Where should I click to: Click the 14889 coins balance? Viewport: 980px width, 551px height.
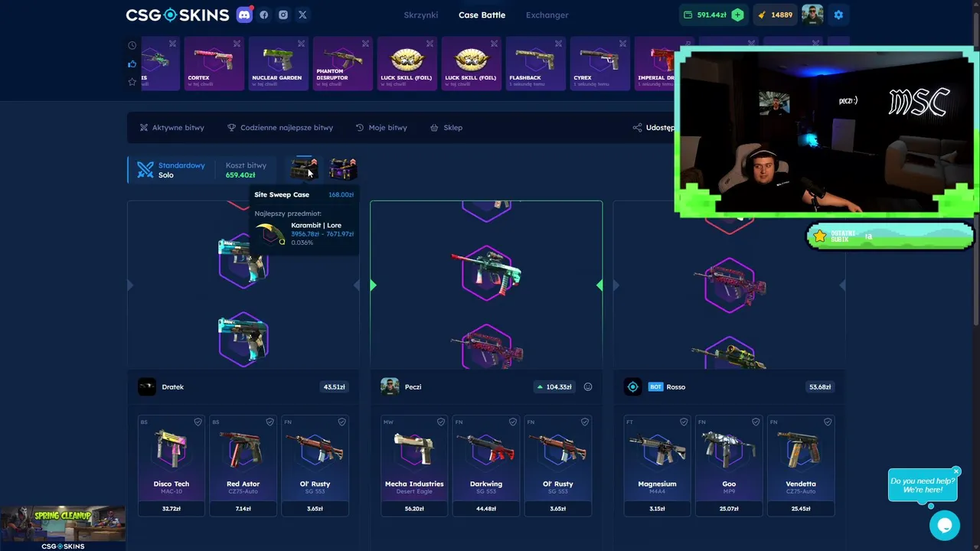[774, 15]
